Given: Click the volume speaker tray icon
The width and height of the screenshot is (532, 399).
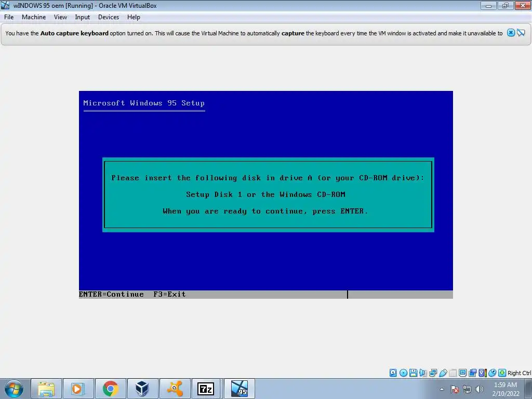Looking at the screenshot, I should point(479,389).
